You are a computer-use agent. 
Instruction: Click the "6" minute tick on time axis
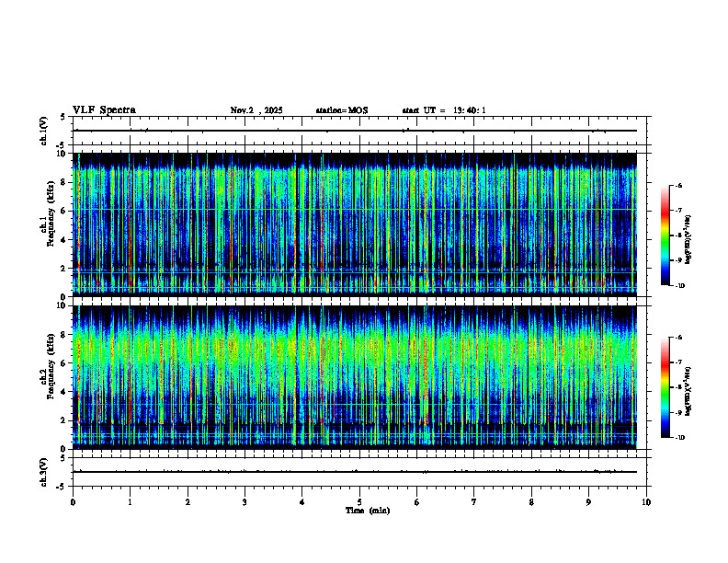click(417, 502)
